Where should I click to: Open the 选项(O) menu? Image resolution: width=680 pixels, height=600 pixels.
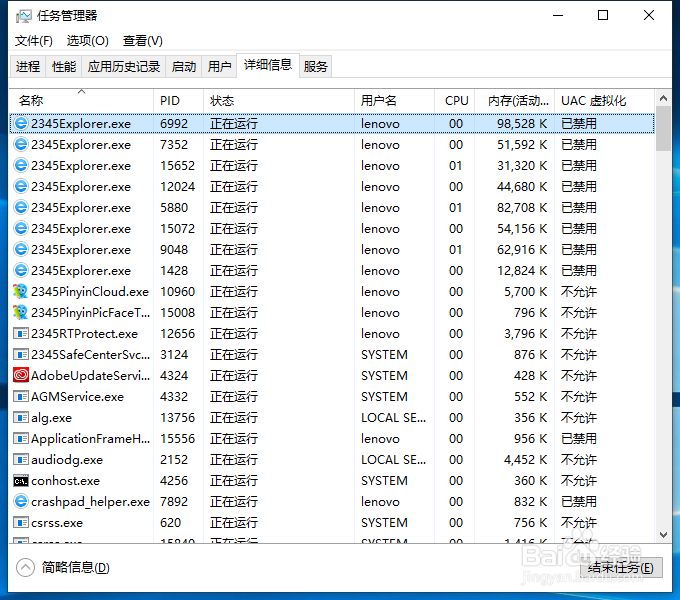tap(88, 41)
